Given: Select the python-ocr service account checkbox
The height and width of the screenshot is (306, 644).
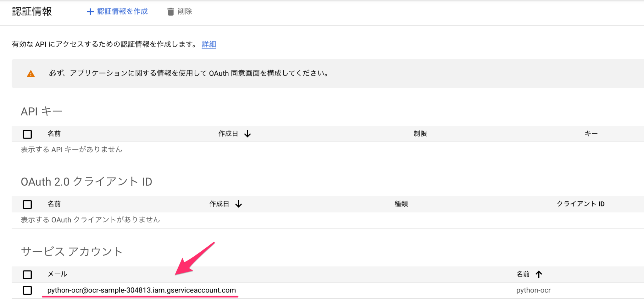Looking at the screenshot, I should coord(27,290).
